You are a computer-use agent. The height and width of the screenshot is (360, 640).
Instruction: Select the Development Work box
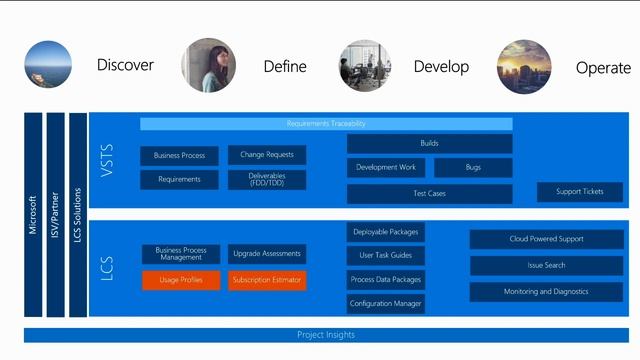coord(386,167)
